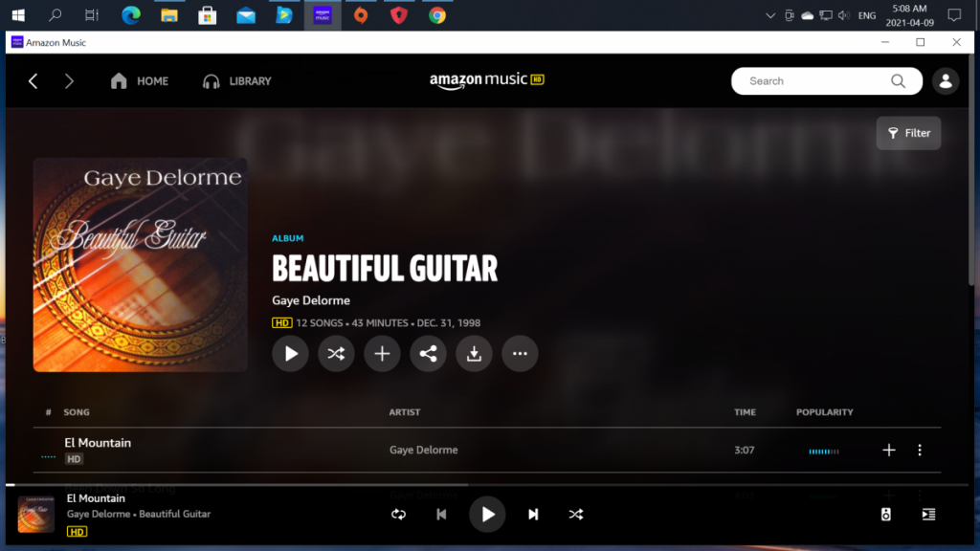Screen dimensions: 980x551
Task: Click the Amazon Music HD logo
Action: click(x=487, y=80)
